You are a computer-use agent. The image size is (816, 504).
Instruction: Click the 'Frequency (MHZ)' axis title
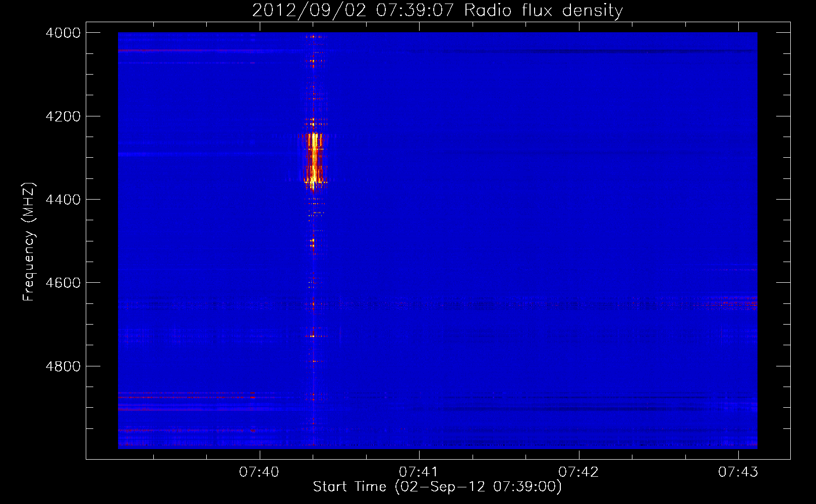(x=29, y=242)
